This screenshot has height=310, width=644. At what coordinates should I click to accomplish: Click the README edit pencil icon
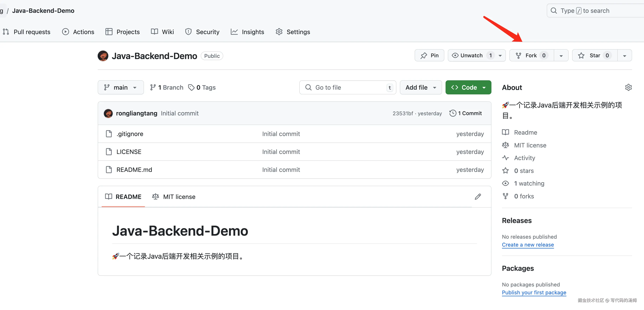pyautogui.click(x=478, y=196)
